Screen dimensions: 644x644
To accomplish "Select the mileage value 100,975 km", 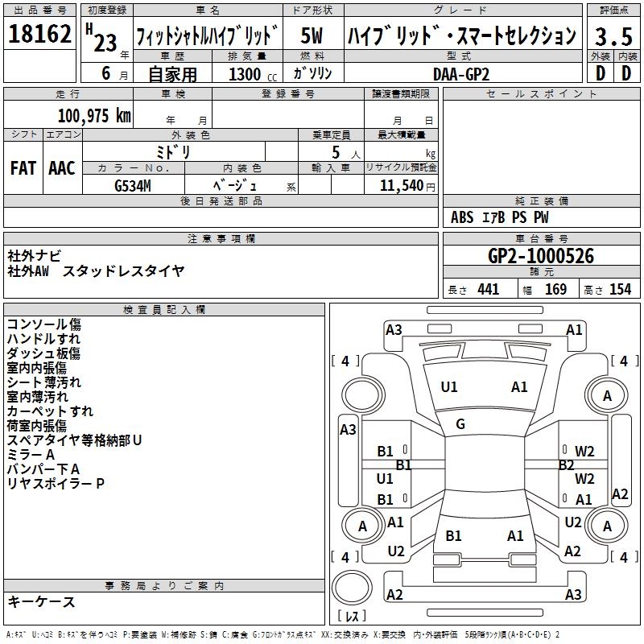I will pos(94,116).
